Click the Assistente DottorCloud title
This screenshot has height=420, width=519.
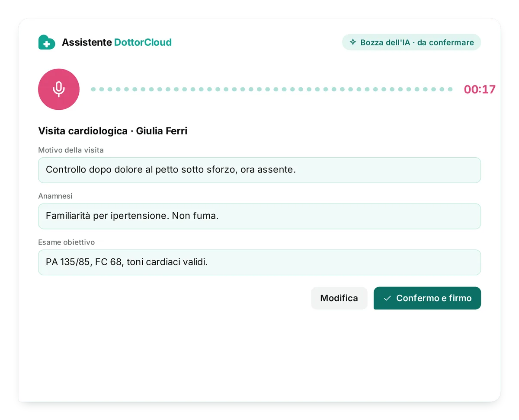(117, 42)
